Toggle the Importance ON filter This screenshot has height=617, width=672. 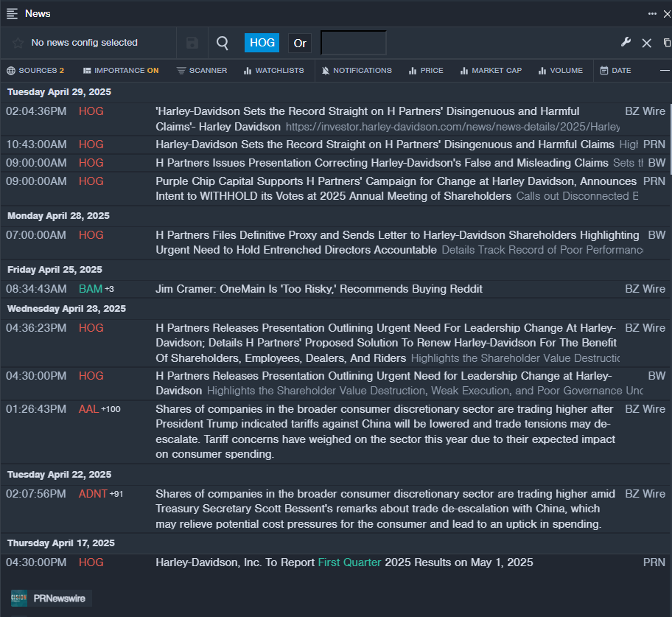click(121, 71)
